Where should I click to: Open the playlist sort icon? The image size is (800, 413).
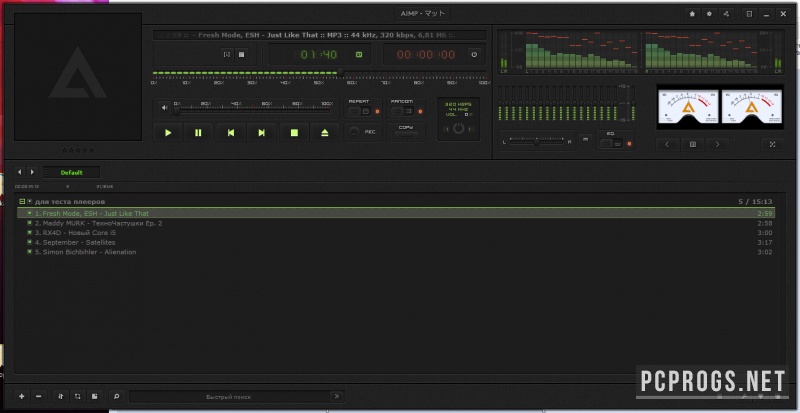pos(61,396)
